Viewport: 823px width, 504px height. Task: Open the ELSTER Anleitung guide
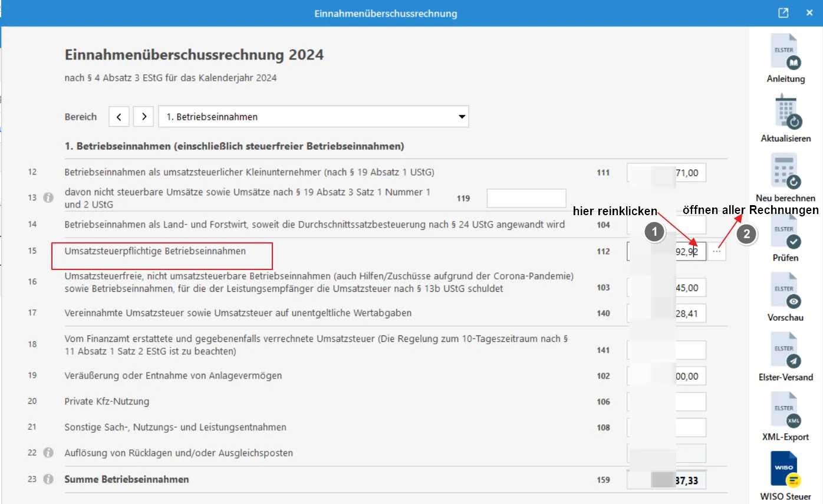785,56
